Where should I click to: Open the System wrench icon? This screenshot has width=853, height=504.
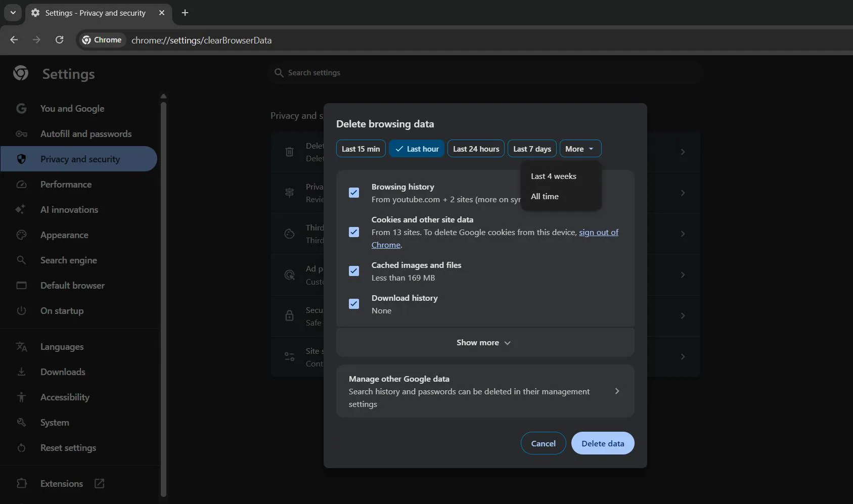(x=21, y=422)
